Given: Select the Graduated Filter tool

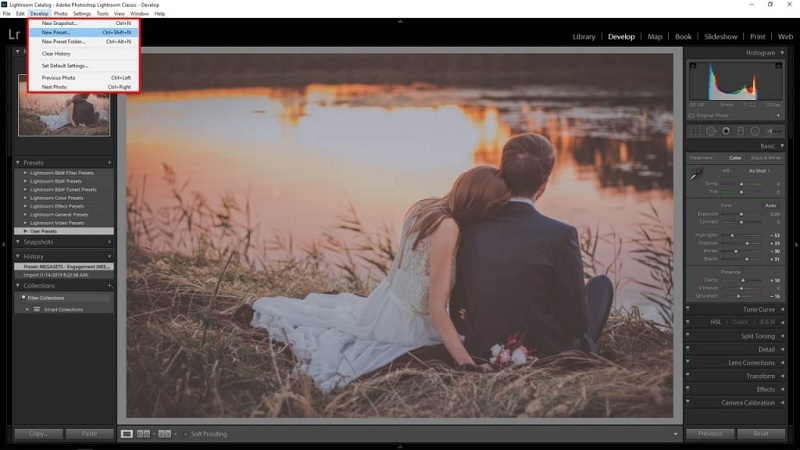Looking at the screenshot, I should 740,131.
